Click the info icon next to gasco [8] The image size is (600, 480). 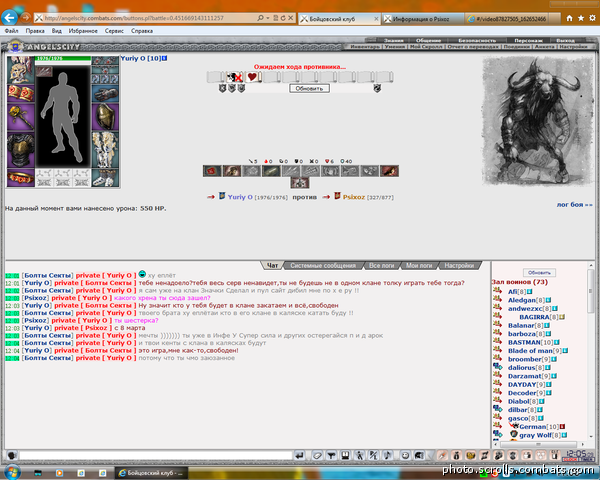(541, 418)
